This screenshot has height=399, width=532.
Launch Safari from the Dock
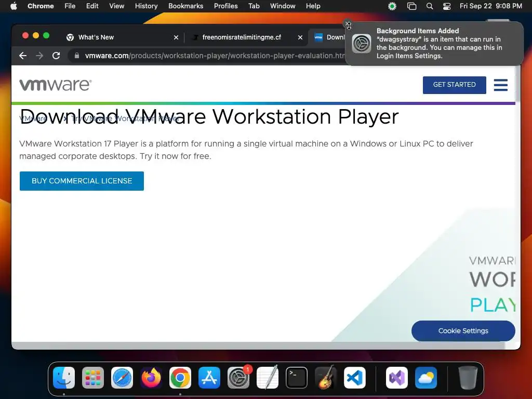pyautogui.click(x=122, y=378)
